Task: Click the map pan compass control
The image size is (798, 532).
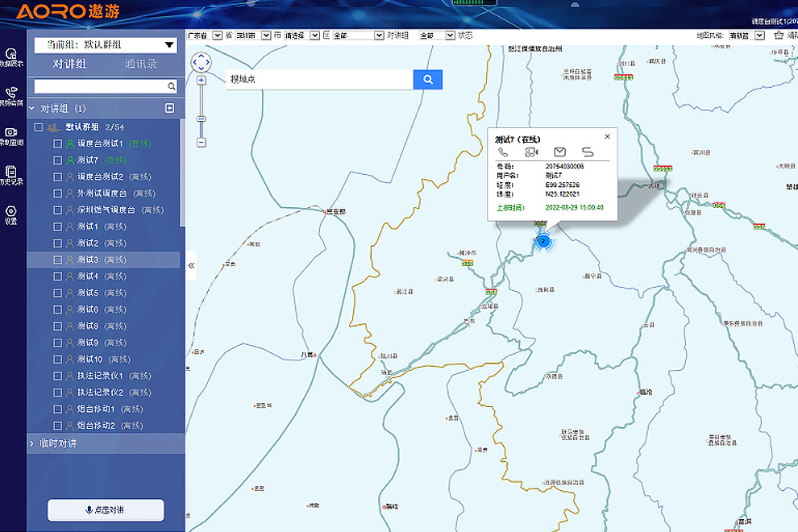Action: pyautogui.click(x=201, y=62)
